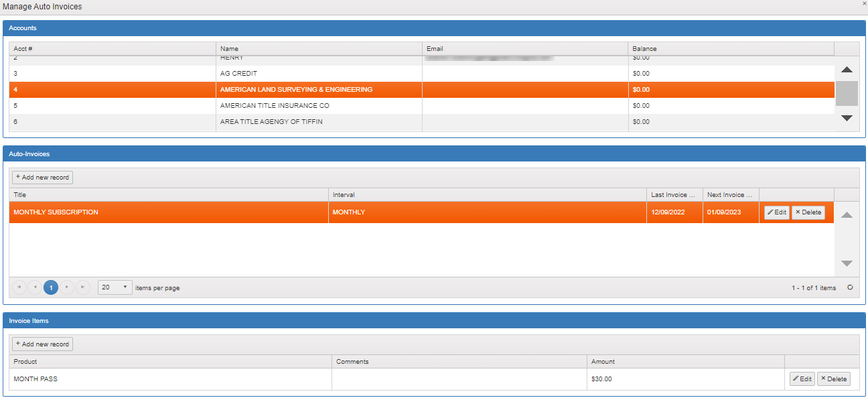Go to previous page of Auto-Invoices
Viewport: 868px width, 402px height.
[x=35, y=287]
